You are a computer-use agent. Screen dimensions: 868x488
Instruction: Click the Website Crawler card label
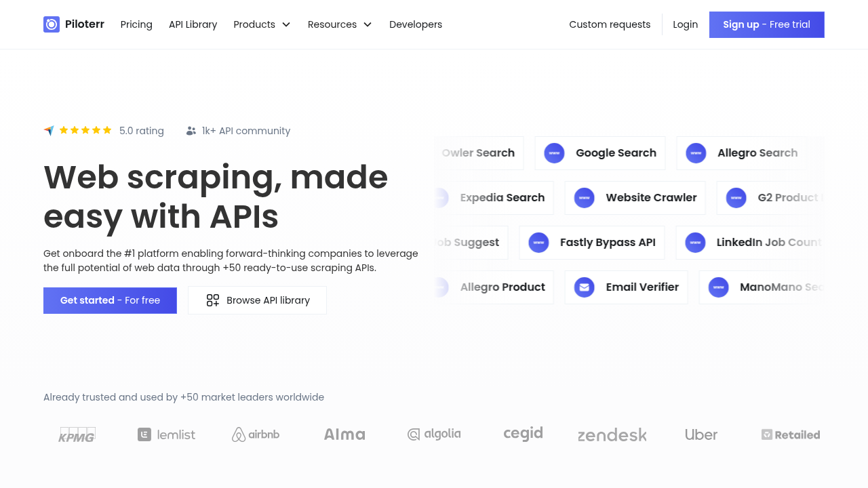pos(651,198)
